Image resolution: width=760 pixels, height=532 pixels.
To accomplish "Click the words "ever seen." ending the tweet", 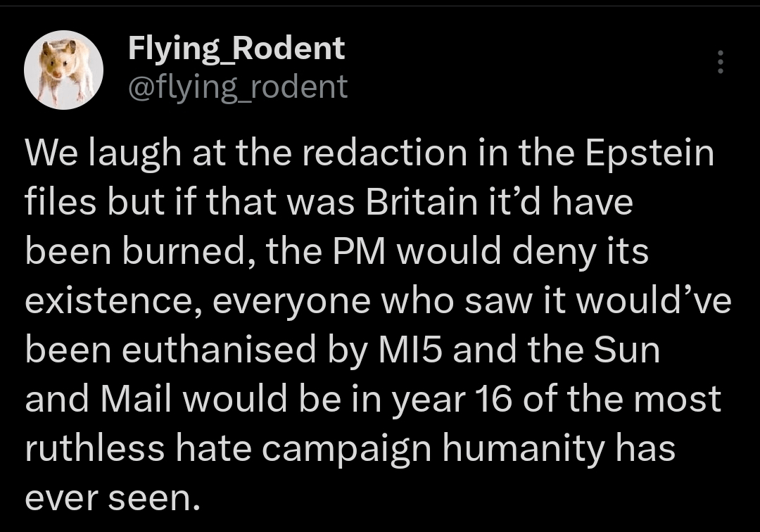I will pos(108,498).
